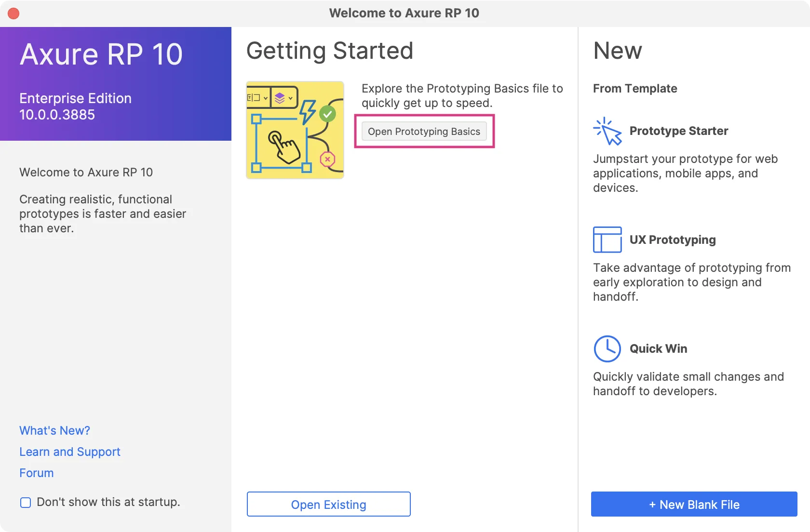Choose the UX Prototyping template title
Image resolution: width=810 pixels, height=532 pixels.
tap(673, 239)
